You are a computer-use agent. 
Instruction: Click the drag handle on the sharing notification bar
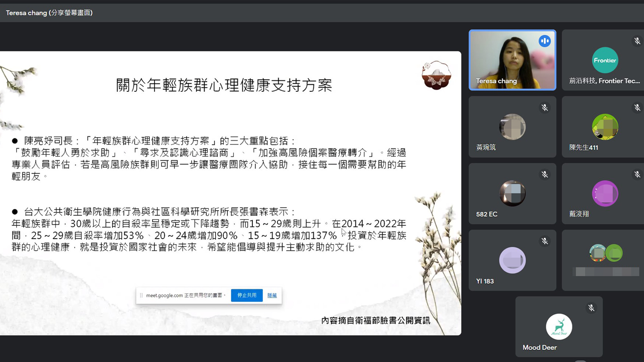[x=141, y=295]
